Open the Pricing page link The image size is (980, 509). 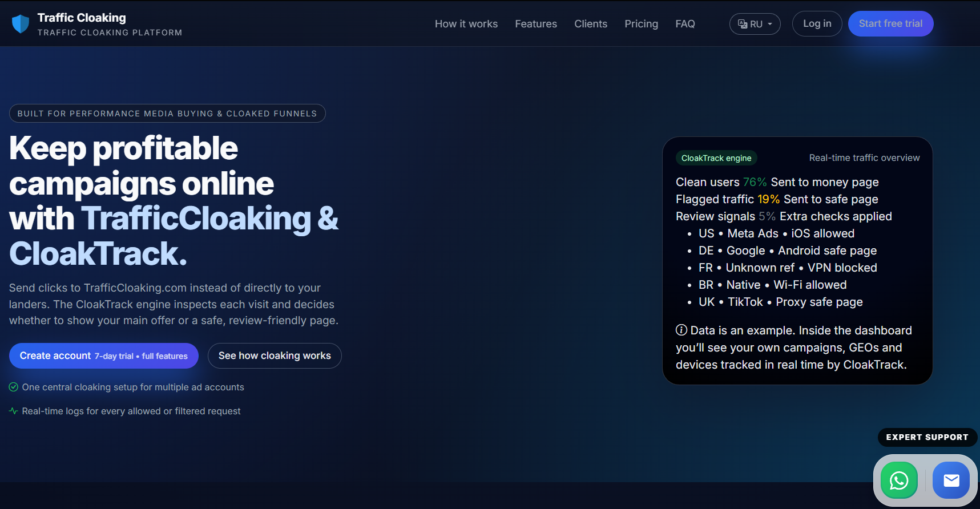(641, 24)
